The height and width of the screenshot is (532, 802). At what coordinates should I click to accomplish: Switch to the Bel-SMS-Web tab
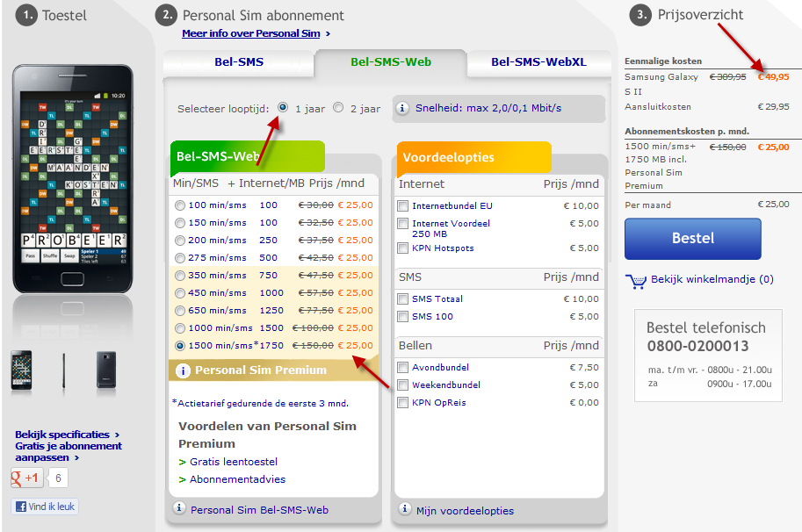point(391,62)
